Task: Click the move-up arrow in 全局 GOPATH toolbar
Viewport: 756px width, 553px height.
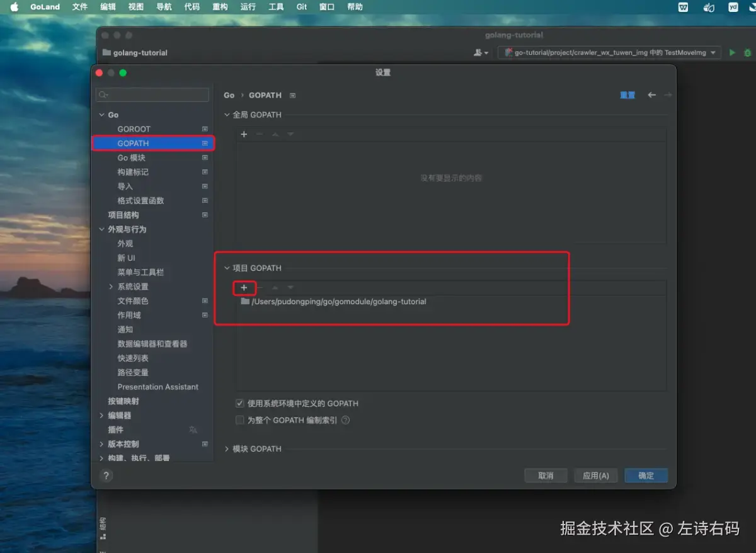Action: [275, 135]
